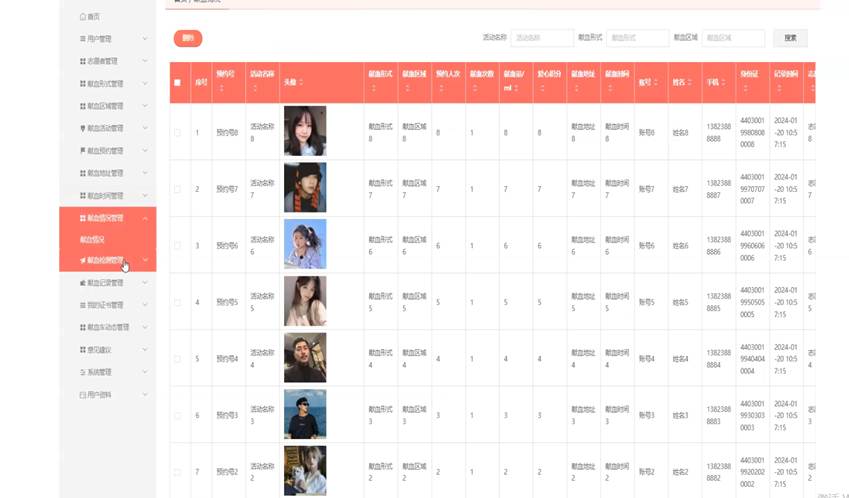Click sort arrows beside 头像 header
849x498 pixels.
301,82
